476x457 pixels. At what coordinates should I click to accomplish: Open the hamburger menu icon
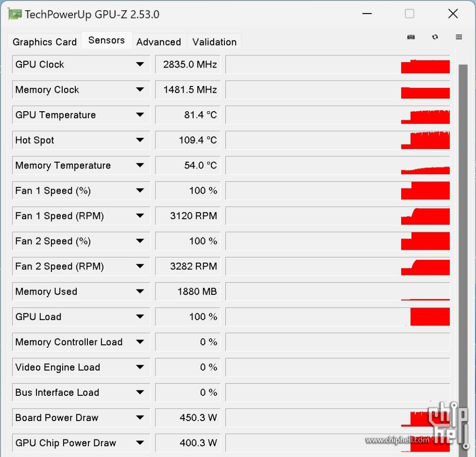pos(459,37)
